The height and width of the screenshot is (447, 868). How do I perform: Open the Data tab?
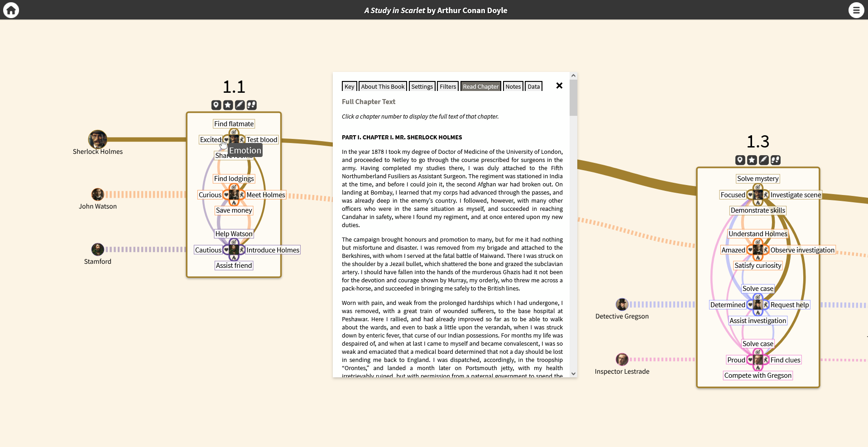coord(533,86)
